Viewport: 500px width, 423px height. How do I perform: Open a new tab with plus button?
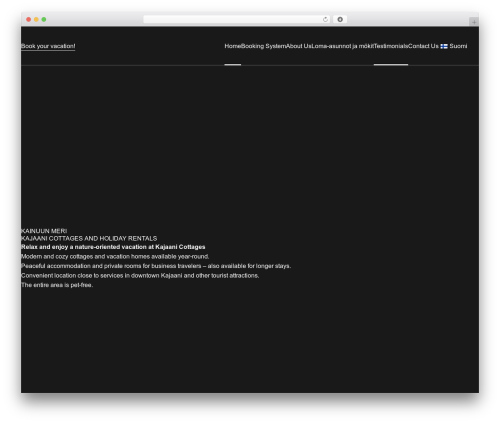point(474,22)
